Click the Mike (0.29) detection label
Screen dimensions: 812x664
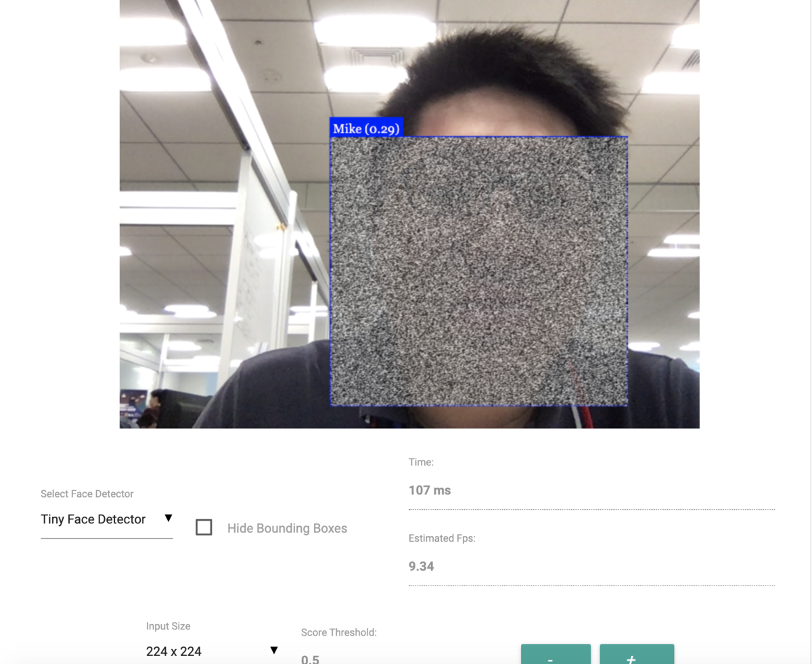click(x=367, y=128)
